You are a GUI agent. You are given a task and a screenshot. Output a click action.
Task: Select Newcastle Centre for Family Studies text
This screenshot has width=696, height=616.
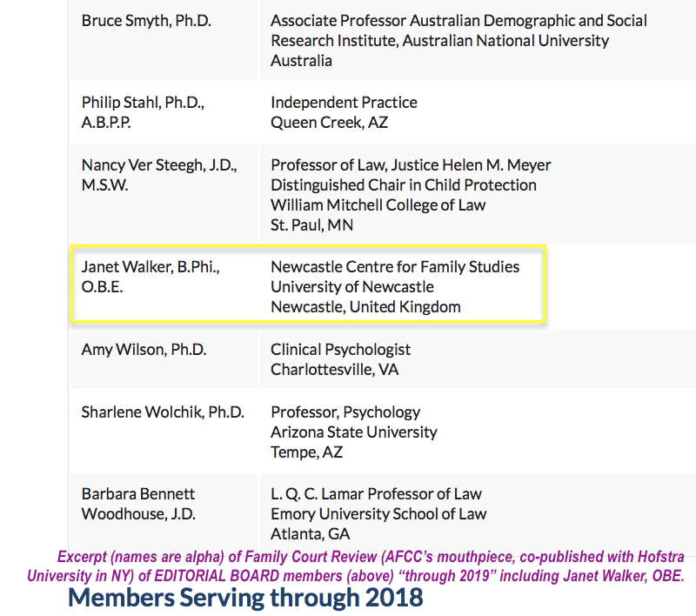395,267
